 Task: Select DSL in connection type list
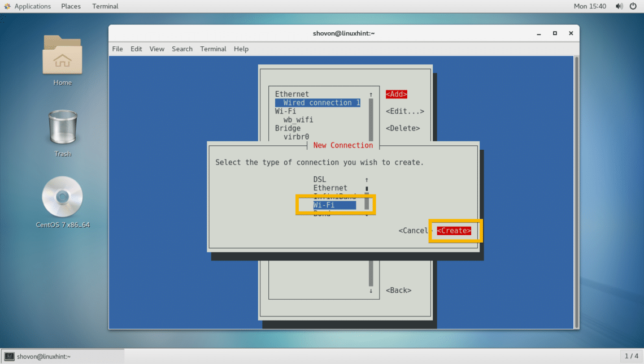tap(320, 179)
